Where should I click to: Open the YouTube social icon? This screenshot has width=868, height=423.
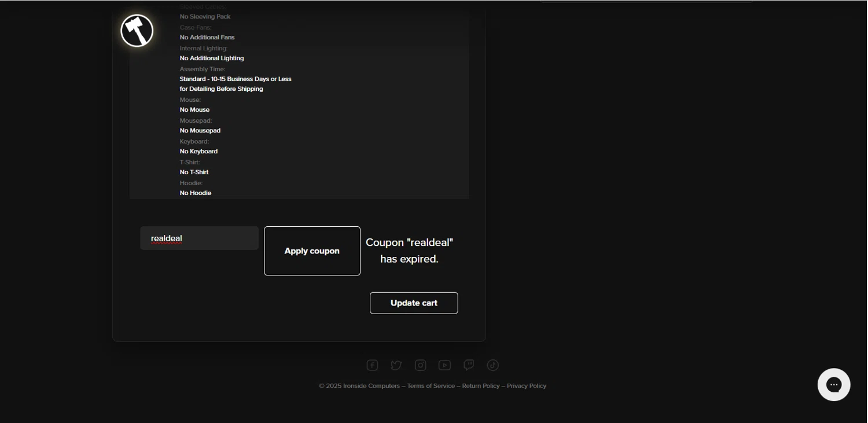[x=444, y=365]
